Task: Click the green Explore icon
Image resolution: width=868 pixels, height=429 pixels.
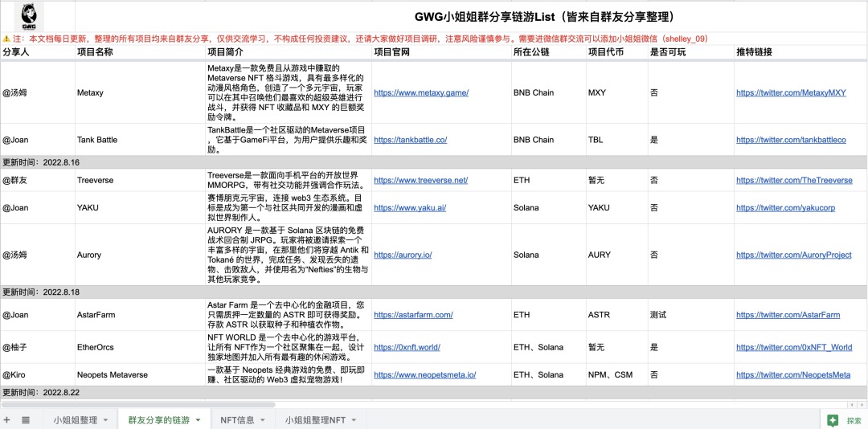Action: tap(832, 421)
